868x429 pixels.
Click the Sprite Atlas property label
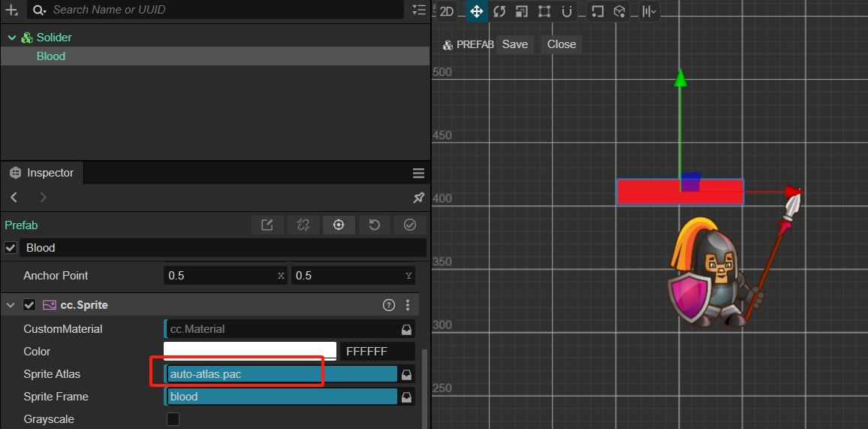52,374
